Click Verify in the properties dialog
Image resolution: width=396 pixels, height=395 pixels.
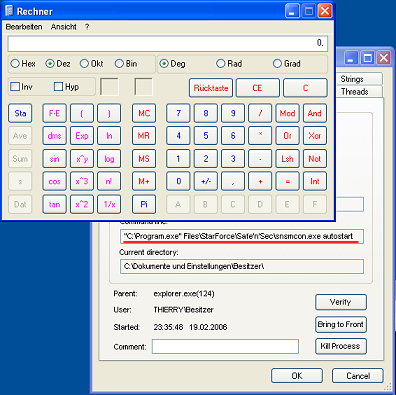click(x=341, y=302)
